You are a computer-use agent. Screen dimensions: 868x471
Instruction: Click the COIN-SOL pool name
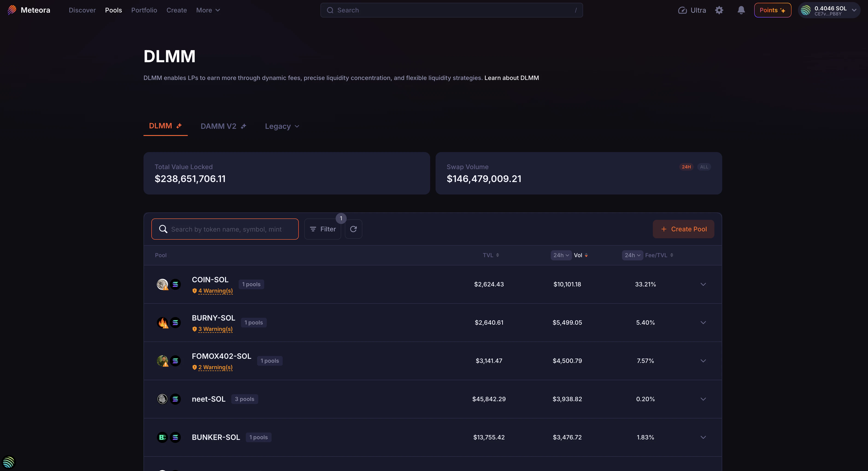[x=210, y=280]
